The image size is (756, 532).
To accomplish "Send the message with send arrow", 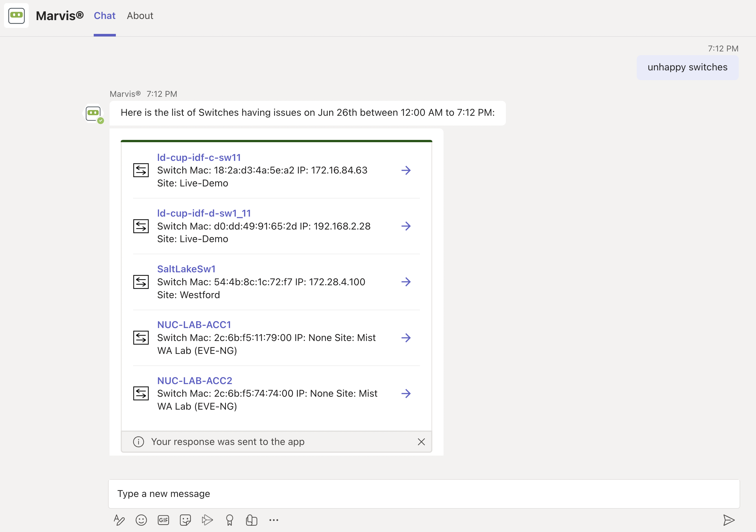I will coord(729,520).
